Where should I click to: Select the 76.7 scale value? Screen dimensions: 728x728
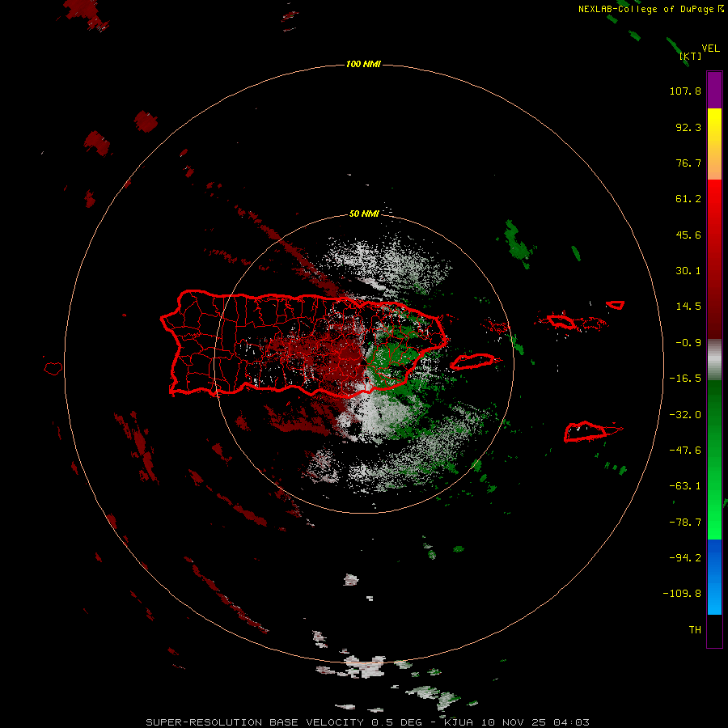coord(688,163)
